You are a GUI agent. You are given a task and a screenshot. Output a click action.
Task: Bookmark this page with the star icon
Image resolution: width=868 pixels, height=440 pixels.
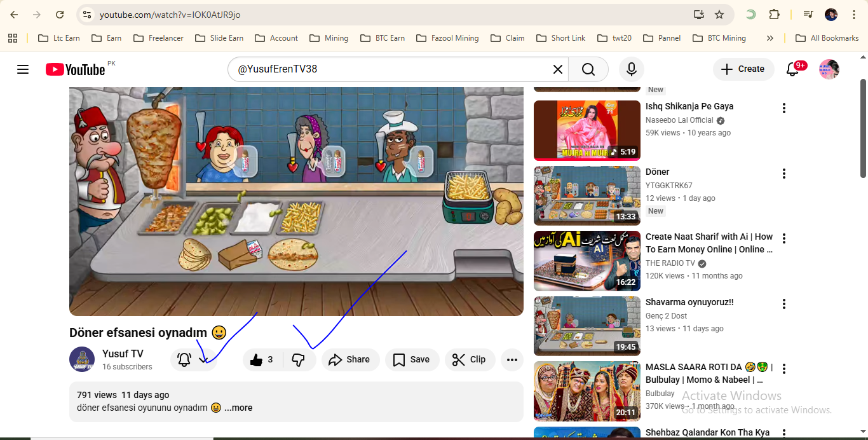(x=719, y=15)
